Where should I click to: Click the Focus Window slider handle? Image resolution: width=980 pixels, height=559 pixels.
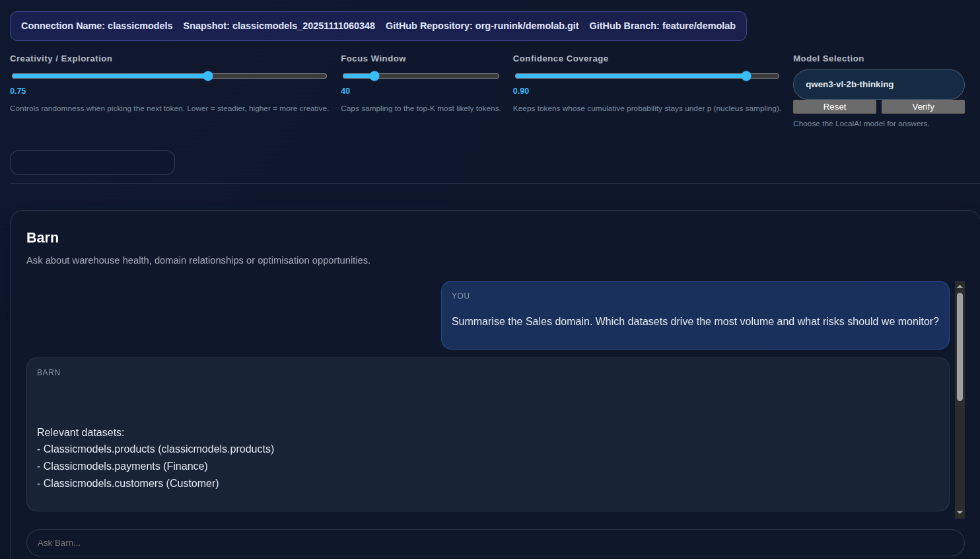(x=374, y=76)
